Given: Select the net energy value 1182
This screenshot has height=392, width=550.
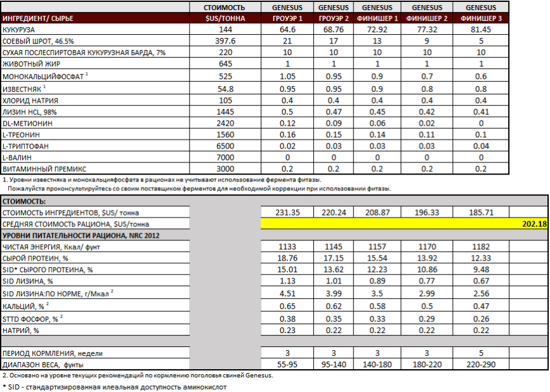Looking at the screenshot, I should pos(480,247).
